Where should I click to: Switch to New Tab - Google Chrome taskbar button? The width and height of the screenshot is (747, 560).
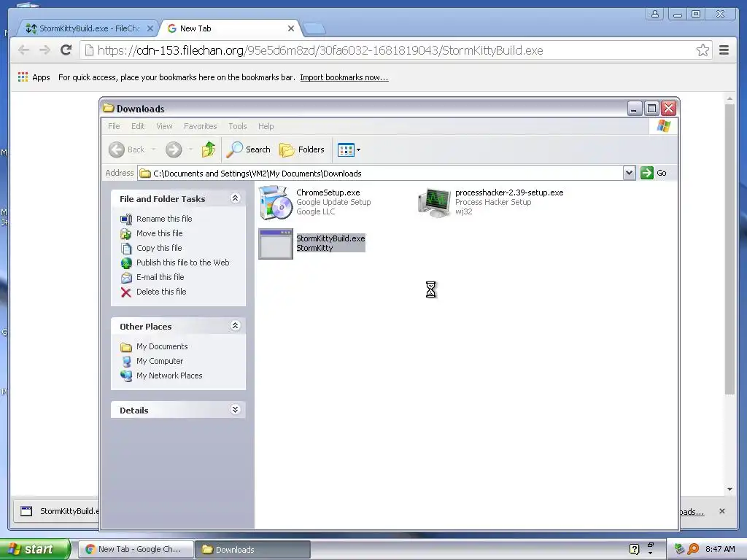coord(135,550)
